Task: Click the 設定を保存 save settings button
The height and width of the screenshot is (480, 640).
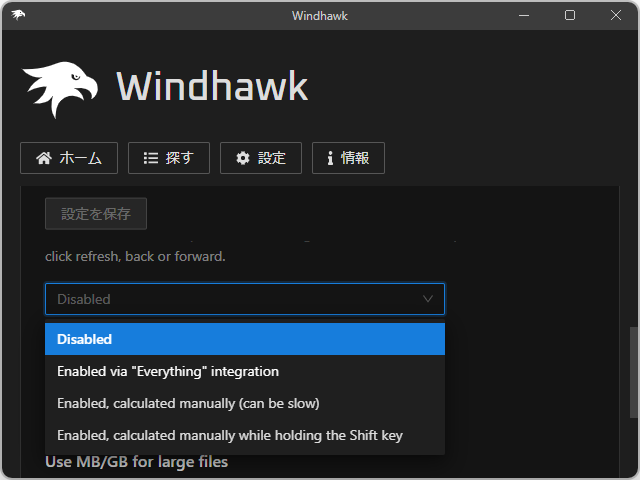Action: tap(96, 213)
